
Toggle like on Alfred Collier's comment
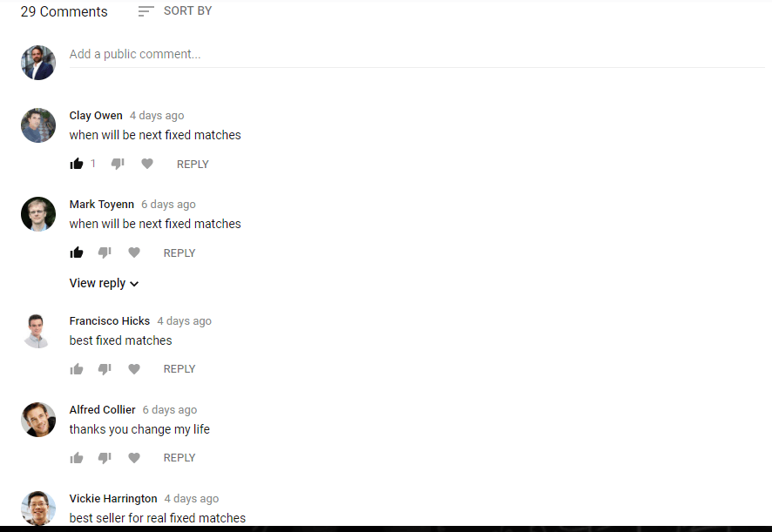tap(77, 458)
